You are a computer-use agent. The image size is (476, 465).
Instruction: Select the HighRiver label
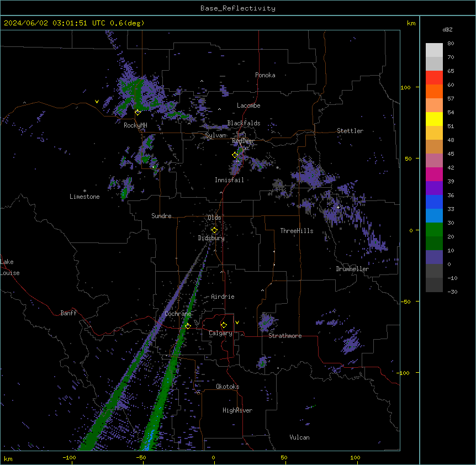tap(237, 410)
